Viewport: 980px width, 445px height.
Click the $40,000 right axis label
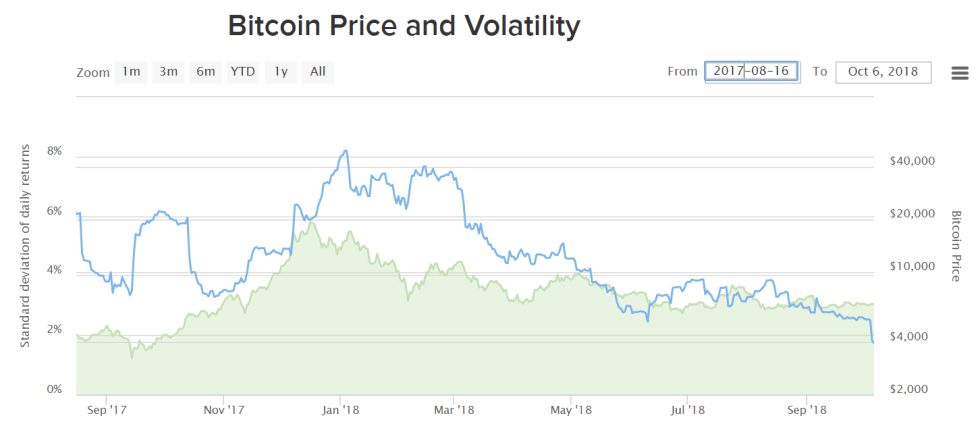point(910,161)
